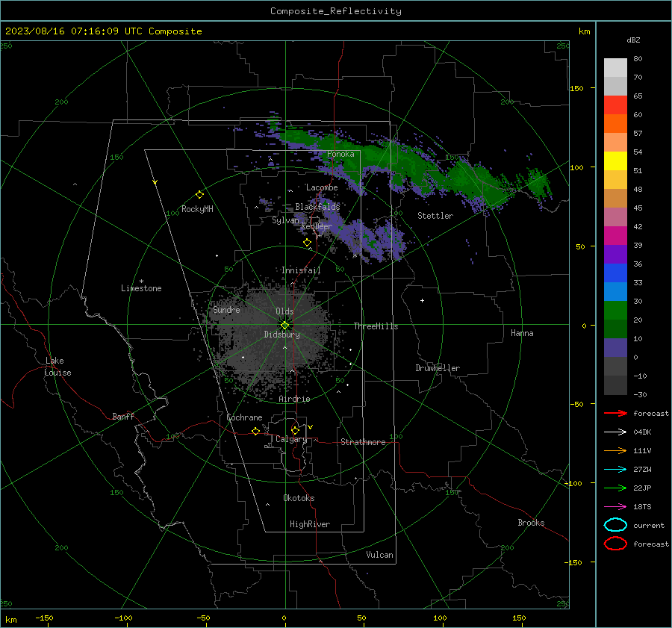The width and height of the screenshot is (672, 628).
Task: Click the Innisfail city label
Action: (301, 270)
